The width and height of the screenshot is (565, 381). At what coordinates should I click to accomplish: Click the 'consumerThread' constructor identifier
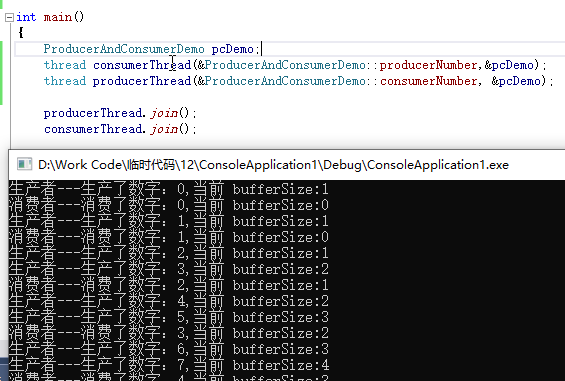click(x=142, y=65)
